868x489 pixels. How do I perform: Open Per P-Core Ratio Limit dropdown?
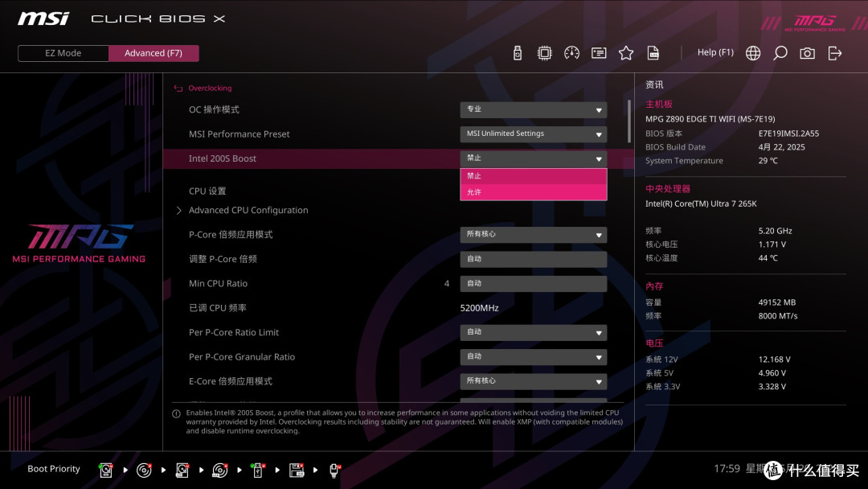(533, 332)
